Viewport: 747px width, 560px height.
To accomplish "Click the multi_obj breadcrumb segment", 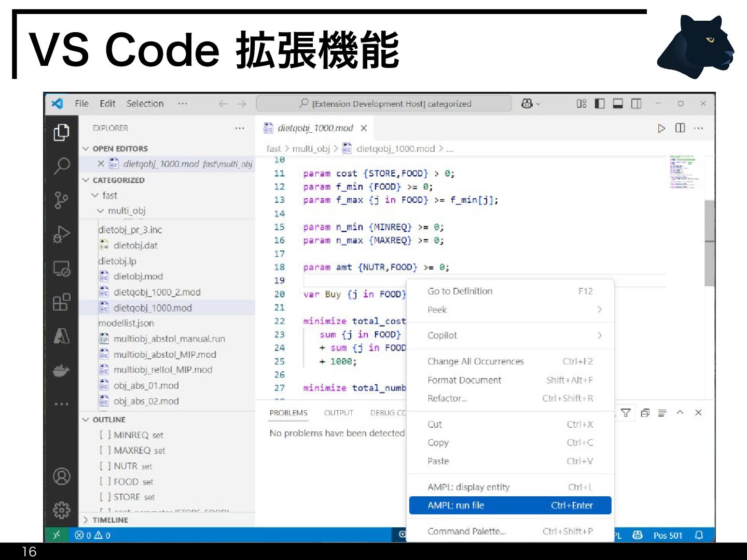I will pos(311,149).
